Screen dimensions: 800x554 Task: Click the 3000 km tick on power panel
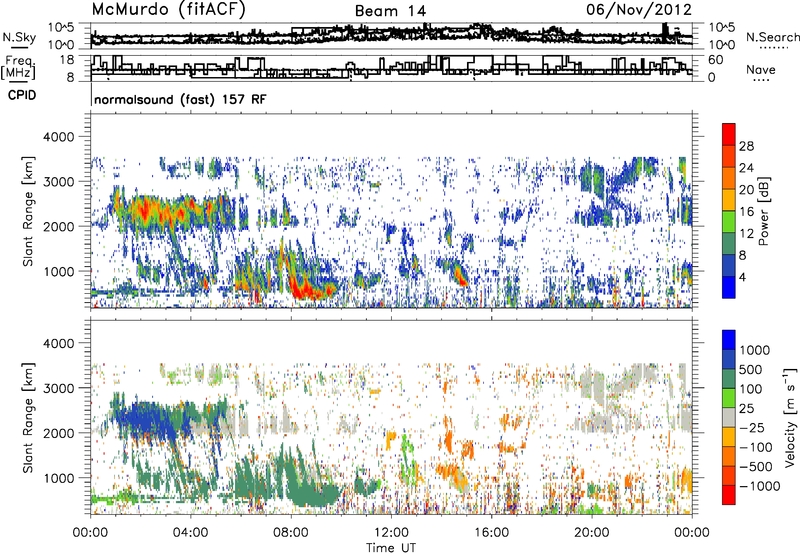[x=58, y=182]
